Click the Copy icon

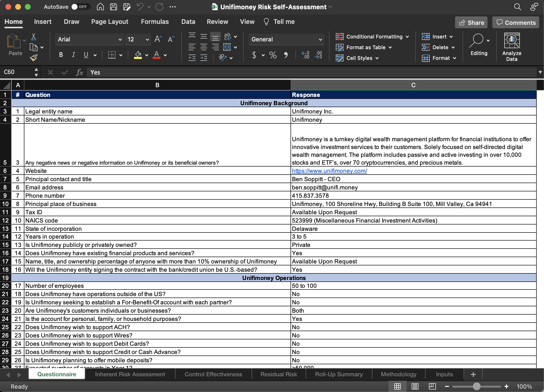(x=33, y=47)
